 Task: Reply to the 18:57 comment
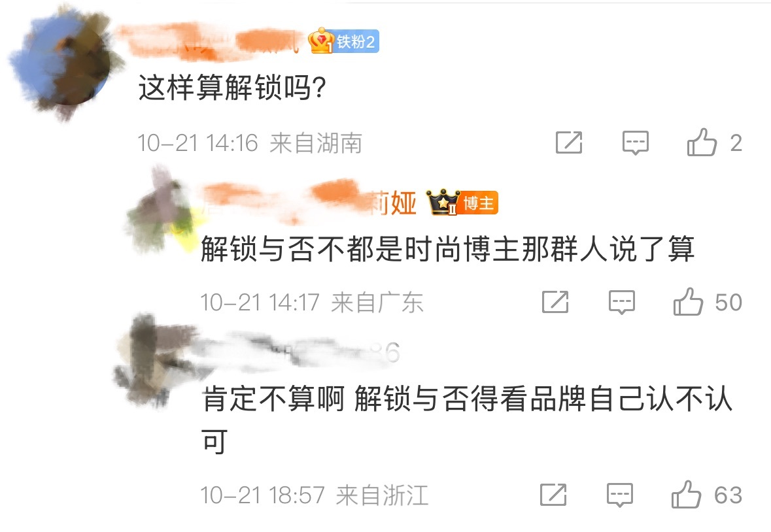point(619,495)
